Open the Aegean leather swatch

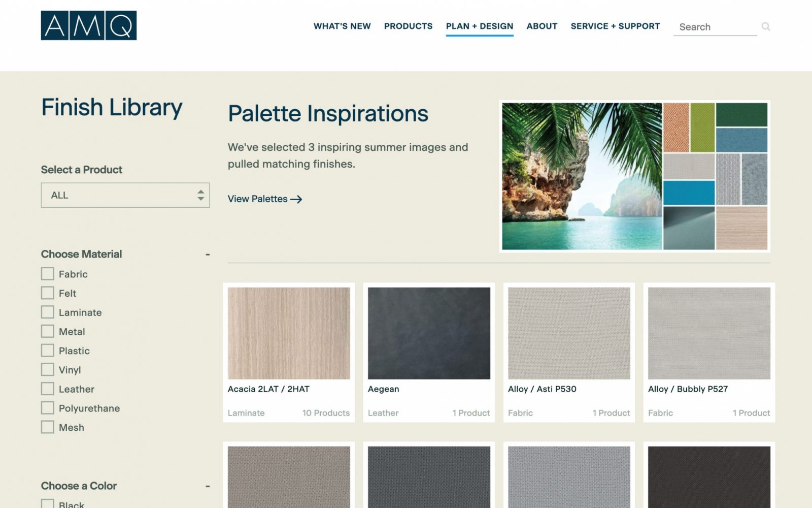pyautogui.click(x=429, y=353)
